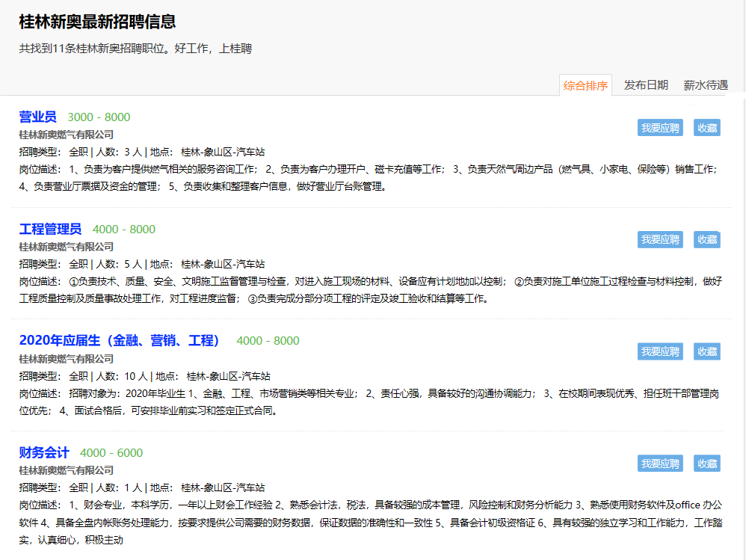Image resolution: width=746 pixels, height=560 pixels.
Task: Click the 3000 - 8000 salary text
Action: point(99,117)
